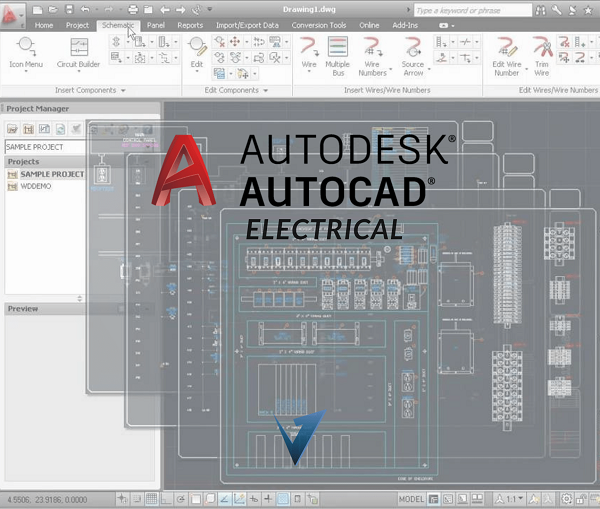Click the wrench icon in title bar
This screenshot has width=600, height=509.
coord(556,10)
